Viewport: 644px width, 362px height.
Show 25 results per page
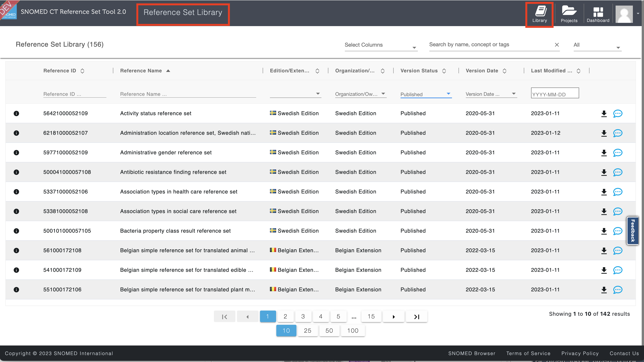coord(308,331)
